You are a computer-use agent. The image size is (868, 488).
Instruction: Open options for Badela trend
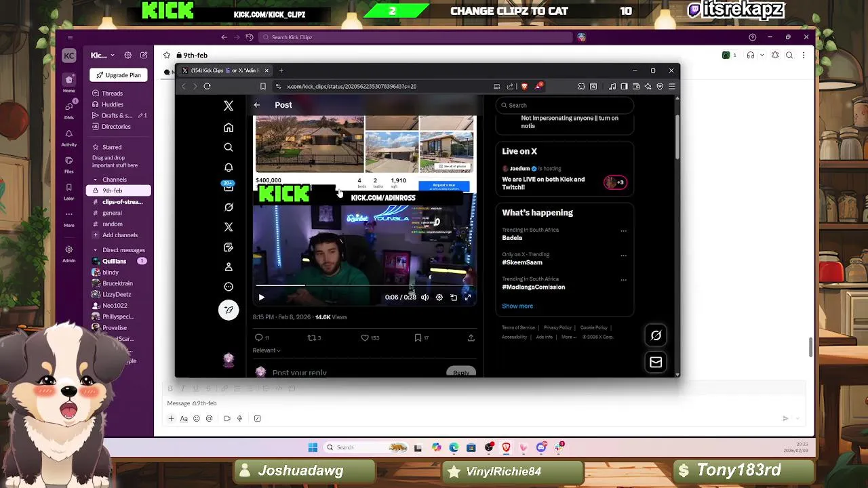[623, 231]
